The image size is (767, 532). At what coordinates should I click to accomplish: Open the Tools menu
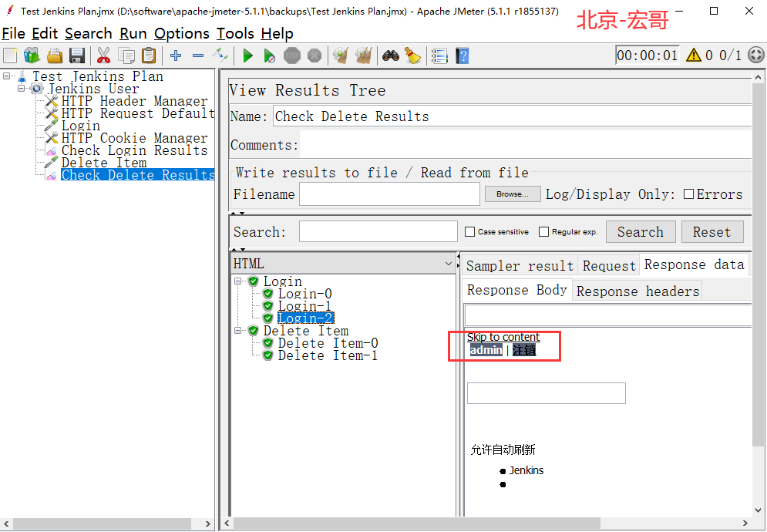(235, 33)
